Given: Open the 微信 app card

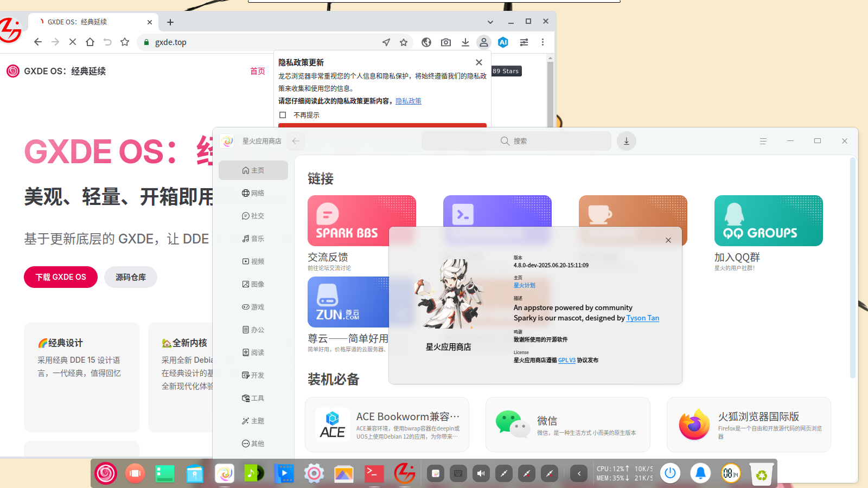Looking at the screenshot, I should 568,425.
